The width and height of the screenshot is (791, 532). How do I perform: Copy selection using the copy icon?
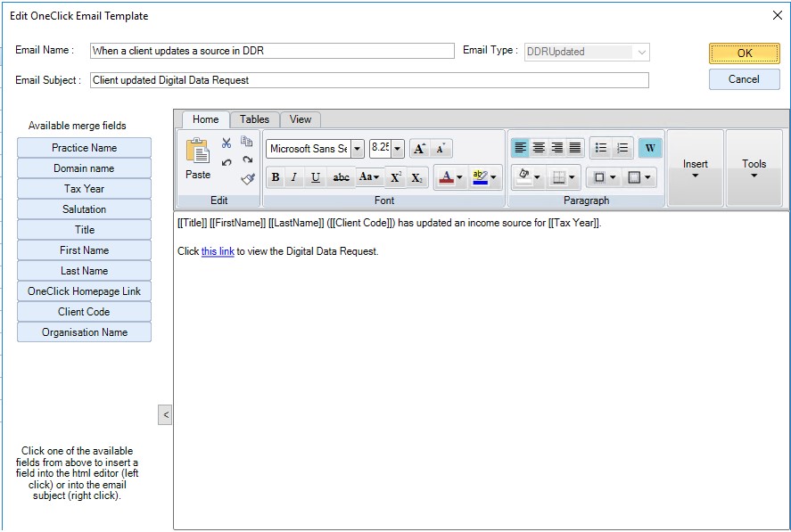point(247,141)
